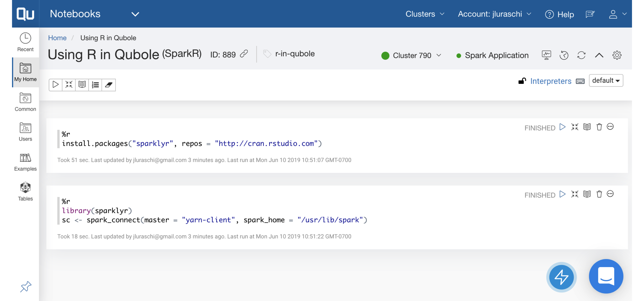Toggle output of spark_connect paragraph
Screen dimensions: 644x301
pos(587,194)
